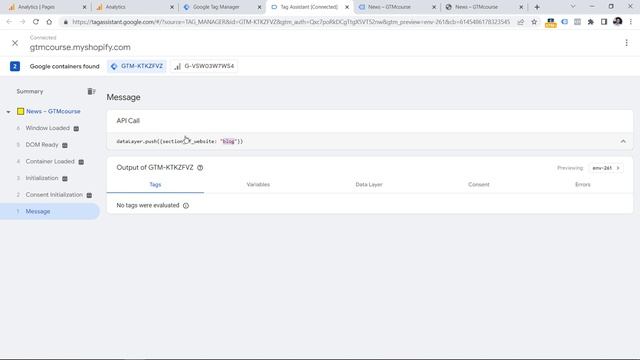Switch to the Variables tab

(258, 184)
